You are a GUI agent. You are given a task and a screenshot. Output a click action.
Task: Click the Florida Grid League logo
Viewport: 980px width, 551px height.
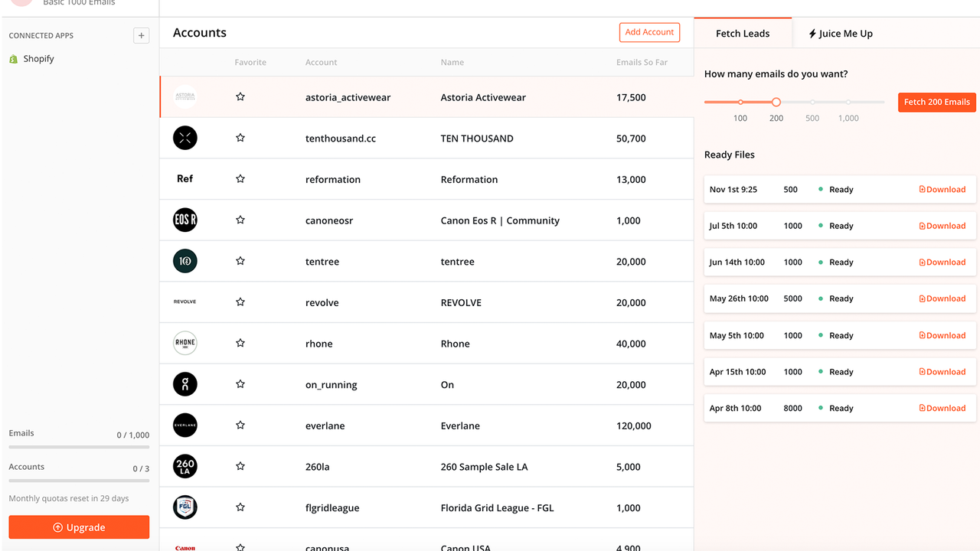point(185,507)
